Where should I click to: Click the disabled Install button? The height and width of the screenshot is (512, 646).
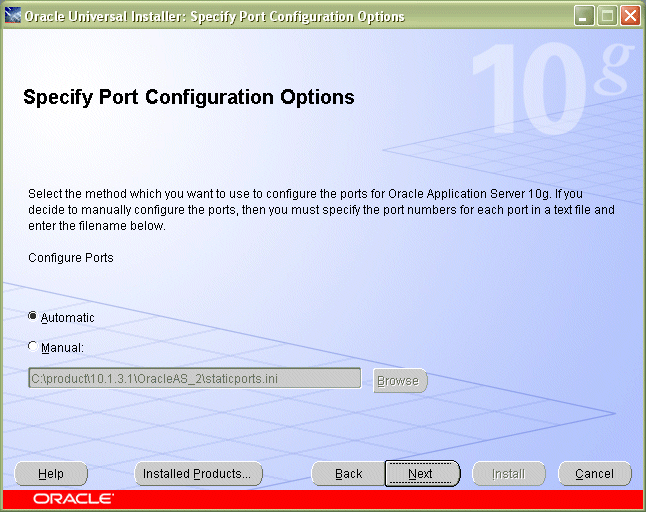click(509, 474)
